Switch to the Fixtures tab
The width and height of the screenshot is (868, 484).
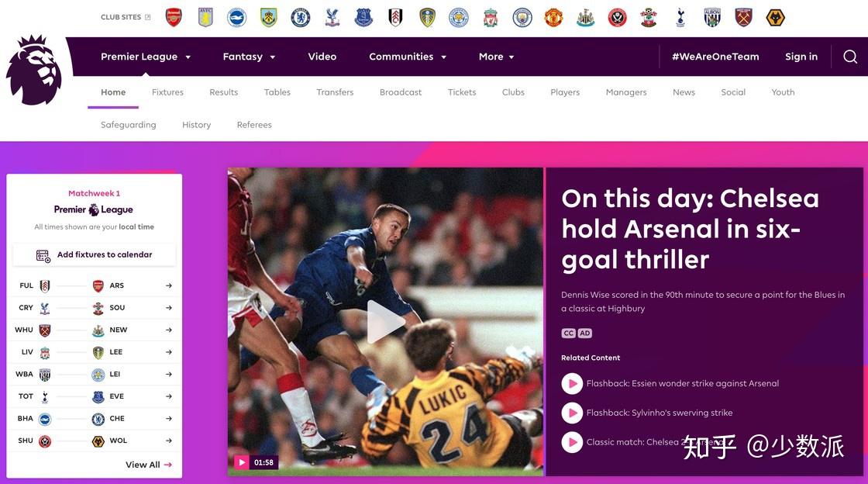pyautogui.click(x=167, y=92)
